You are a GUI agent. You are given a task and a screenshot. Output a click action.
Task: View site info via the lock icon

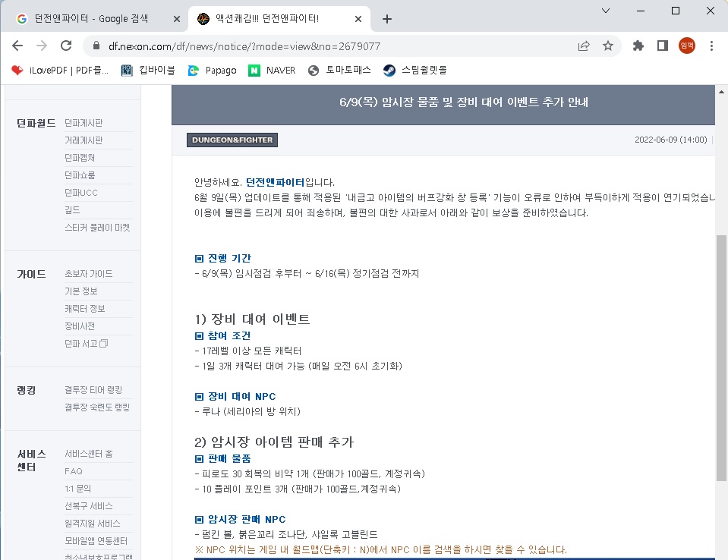[x=96, y=46]
